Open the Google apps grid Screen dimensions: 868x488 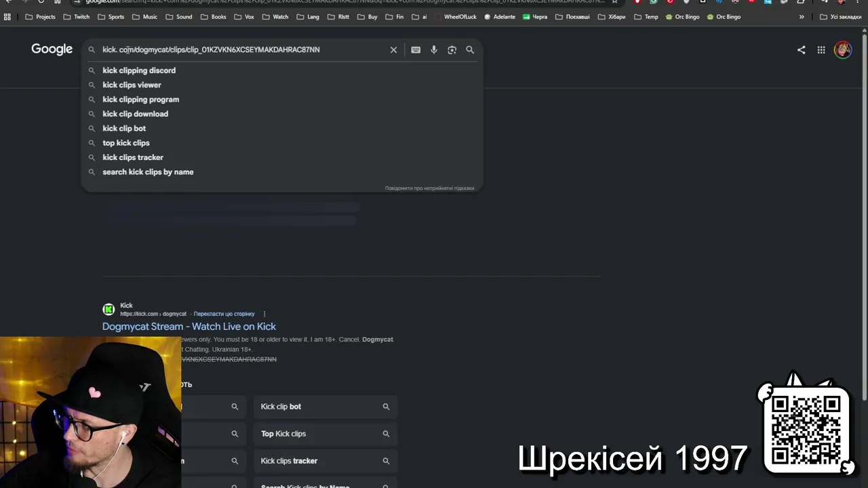click(821, 49)
